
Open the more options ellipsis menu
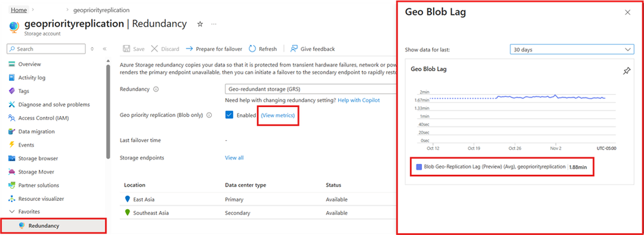click(214, 25)
